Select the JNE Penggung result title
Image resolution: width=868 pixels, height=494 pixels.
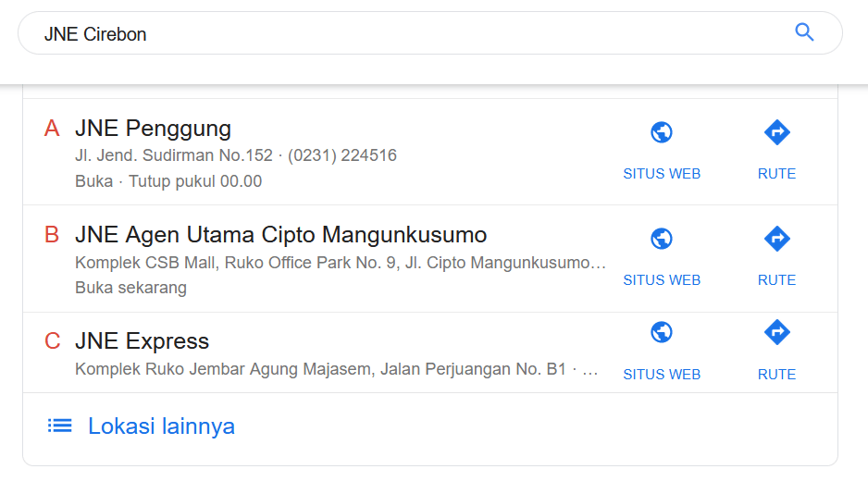(154, 129)
